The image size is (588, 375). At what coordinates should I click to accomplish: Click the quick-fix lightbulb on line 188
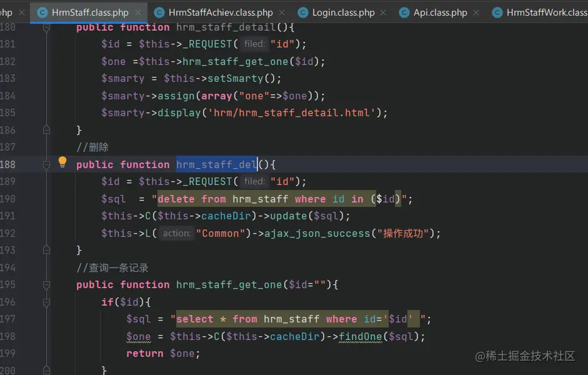(62, 162)
